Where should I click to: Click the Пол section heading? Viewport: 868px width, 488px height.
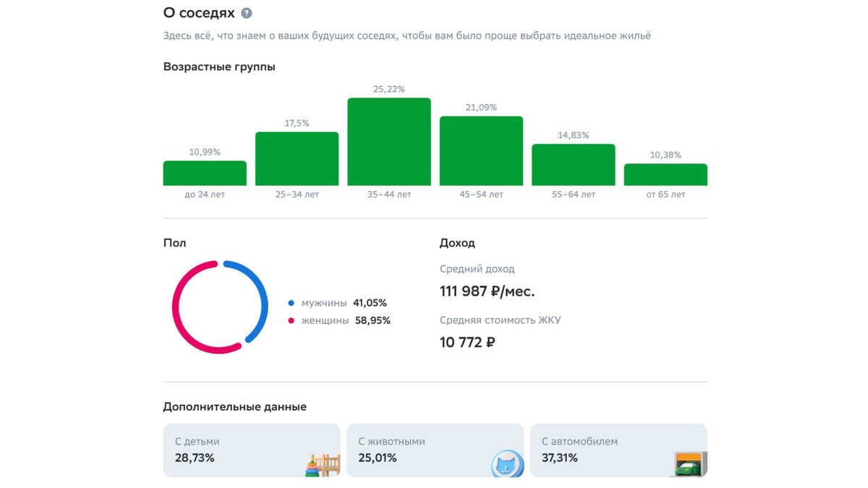174,243
